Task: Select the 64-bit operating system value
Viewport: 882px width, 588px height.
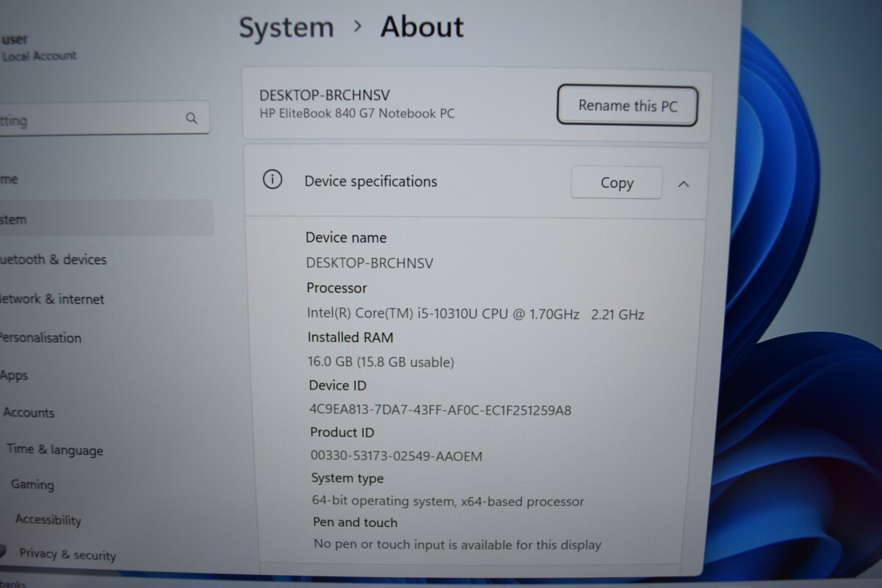Action: [448, 502]
